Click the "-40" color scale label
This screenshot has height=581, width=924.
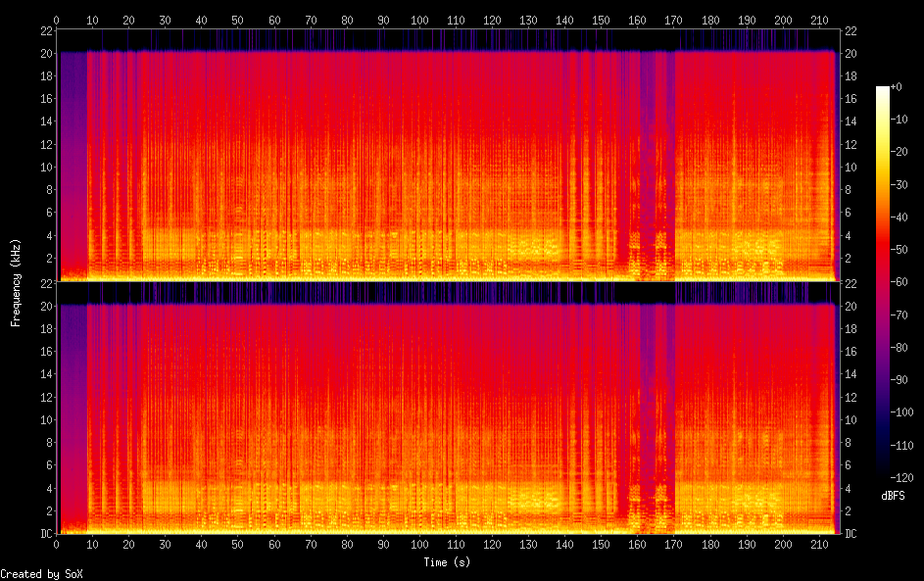click(900, 217)
